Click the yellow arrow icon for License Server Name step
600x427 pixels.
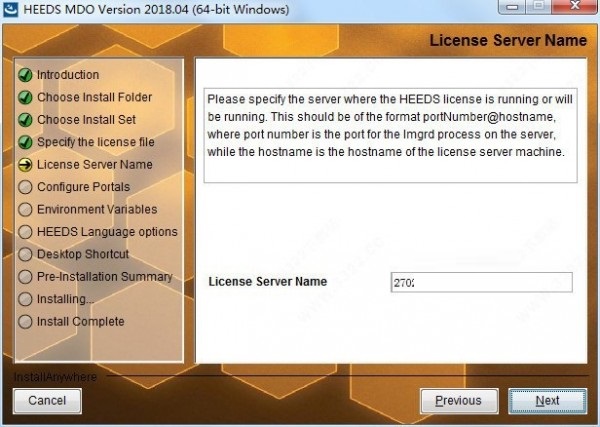[x=25, y=165]
